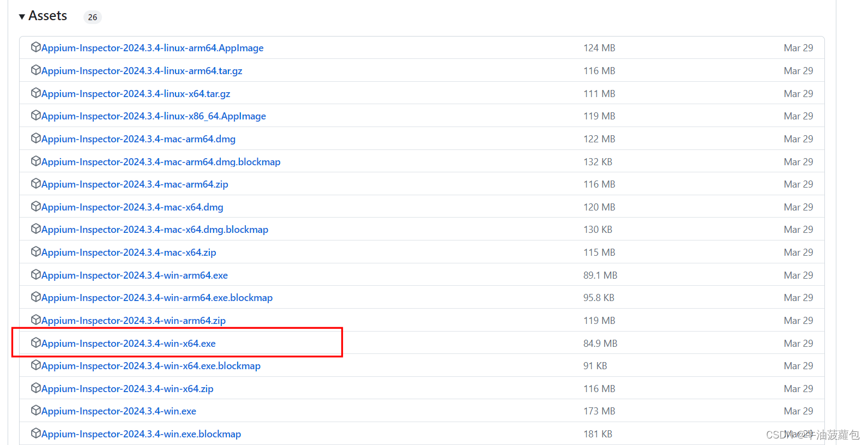Image resolution: width=868 pixels, height=445 pixels.
Task: Click package icon for mac-x64.dmg.blockmap
Action: click(x=36, y=229)
